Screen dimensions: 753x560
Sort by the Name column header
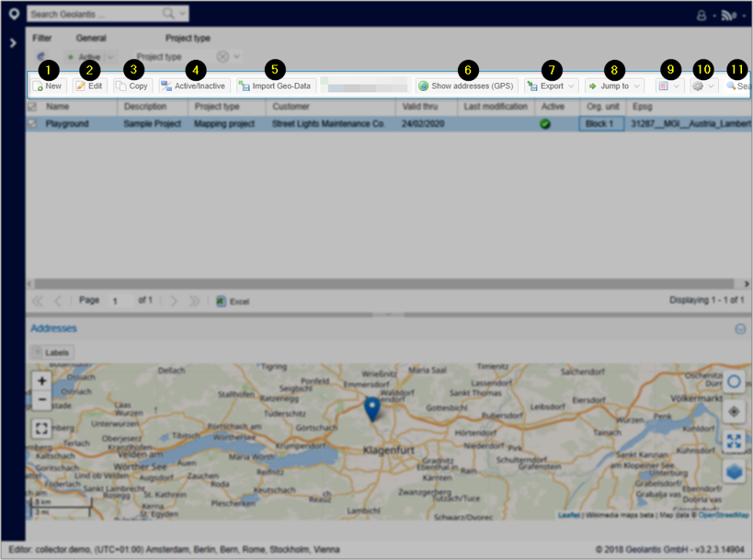coord(58,106)
